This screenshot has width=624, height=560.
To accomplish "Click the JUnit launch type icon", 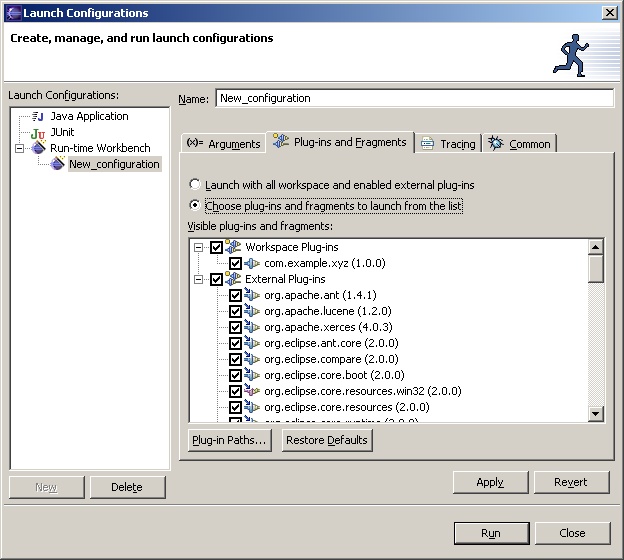I will (x=38, y=133).
